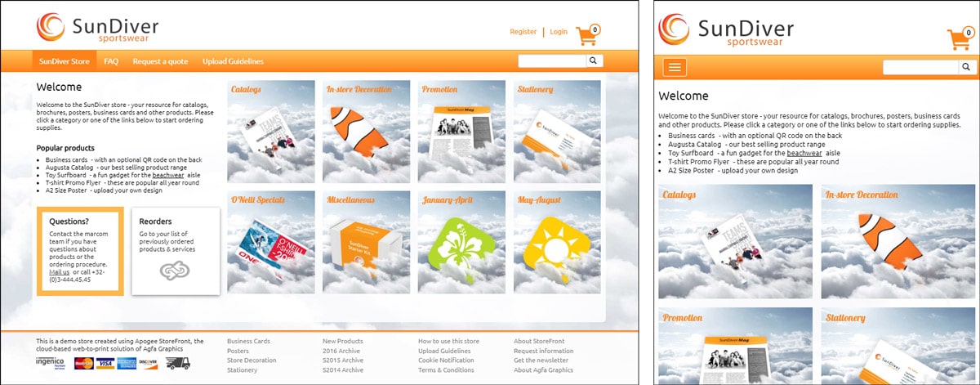This screenshot has height=385, width=980.
Task: Click the American Express payment icon
Action: pyautogui.click(x=126, y=363)
